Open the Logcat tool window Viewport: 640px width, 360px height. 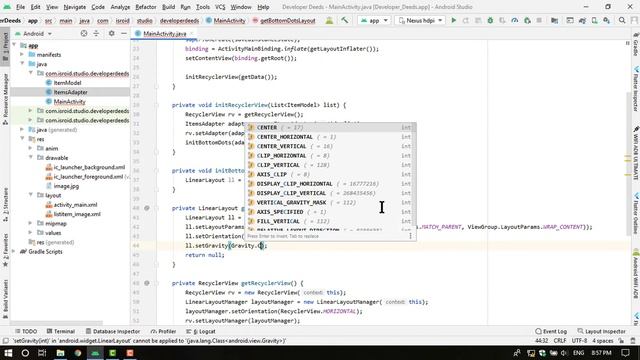[201, 331]
